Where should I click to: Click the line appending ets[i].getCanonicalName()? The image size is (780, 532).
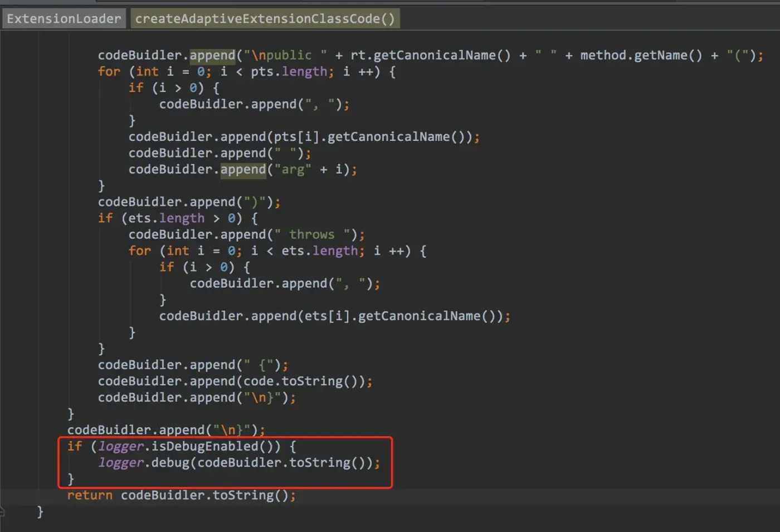(x=335, y=316)
